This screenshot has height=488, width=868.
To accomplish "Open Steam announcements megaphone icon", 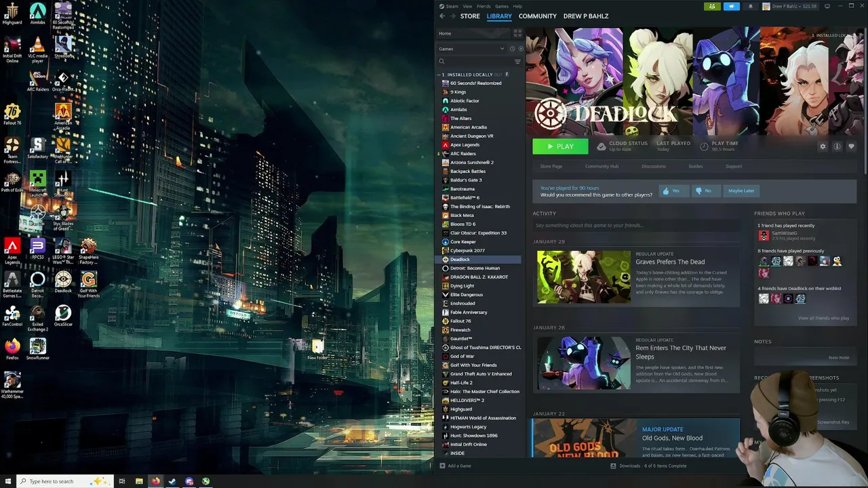I will click(731, 6).
